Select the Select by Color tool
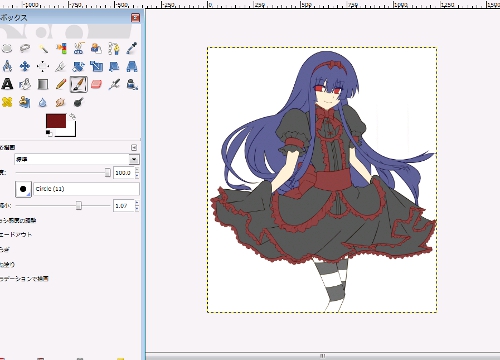Image resolution: width=500 pixels, height=360 pixels. [x=61, y=49]
